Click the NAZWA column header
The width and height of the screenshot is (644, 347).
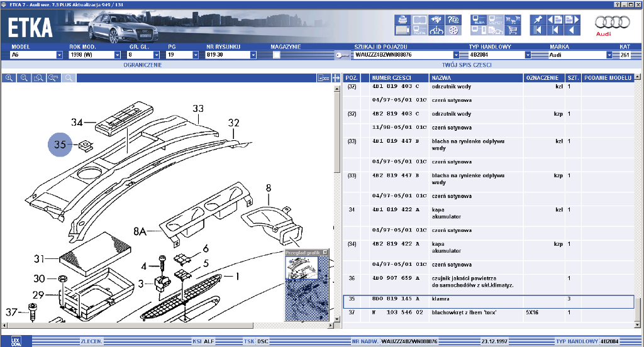476,78
